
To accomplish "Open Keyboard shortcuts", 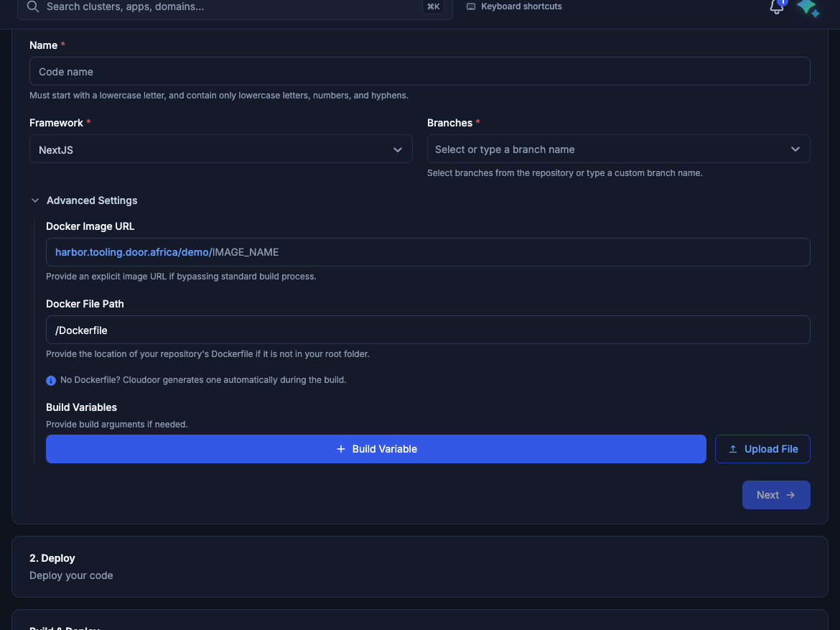I will (514, 6).
